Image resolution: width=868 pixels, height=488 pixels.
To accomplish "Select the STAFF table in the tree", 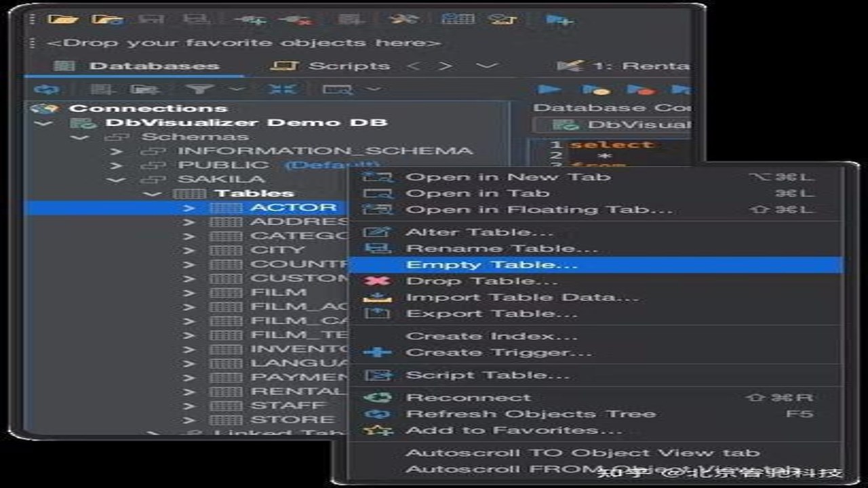I will pos(288,405).
